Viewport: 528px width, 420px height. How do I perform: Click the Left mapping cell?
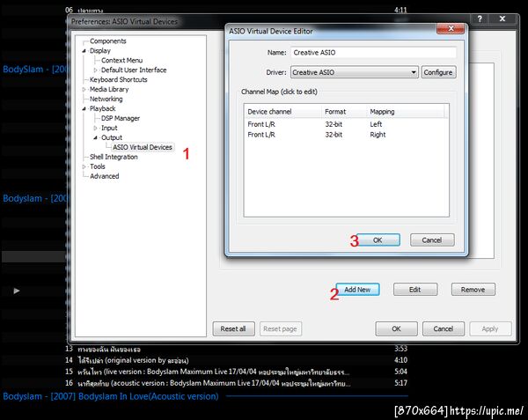[376, 124]
